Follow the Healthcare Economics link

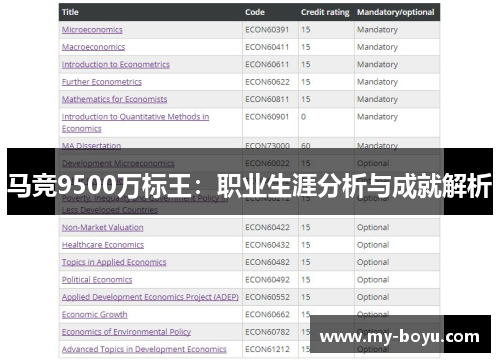(x=103, y=245)
